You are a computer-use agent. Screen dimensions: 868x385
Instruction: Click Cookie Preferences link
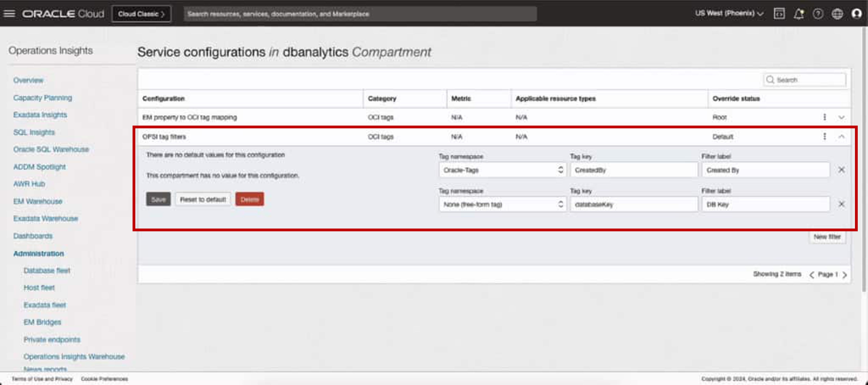pos(105,379)
